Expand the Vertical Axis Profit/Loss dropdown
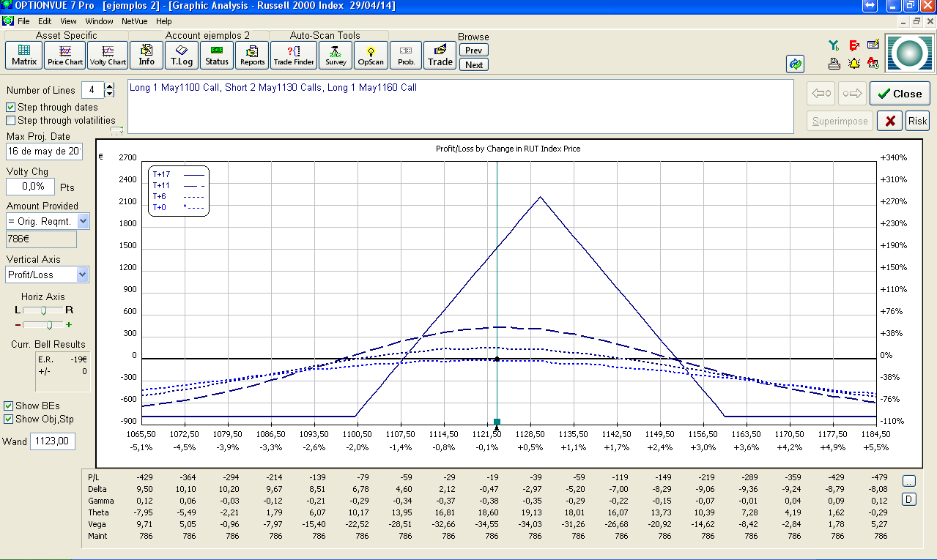Viewport: 937px width, 560px height. 83,275
